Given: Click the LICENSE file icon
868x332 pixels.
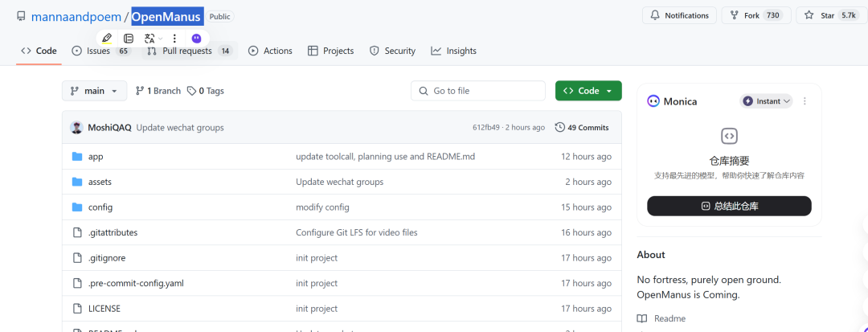Looking at the screenshot, I should [x=77, y=308].
